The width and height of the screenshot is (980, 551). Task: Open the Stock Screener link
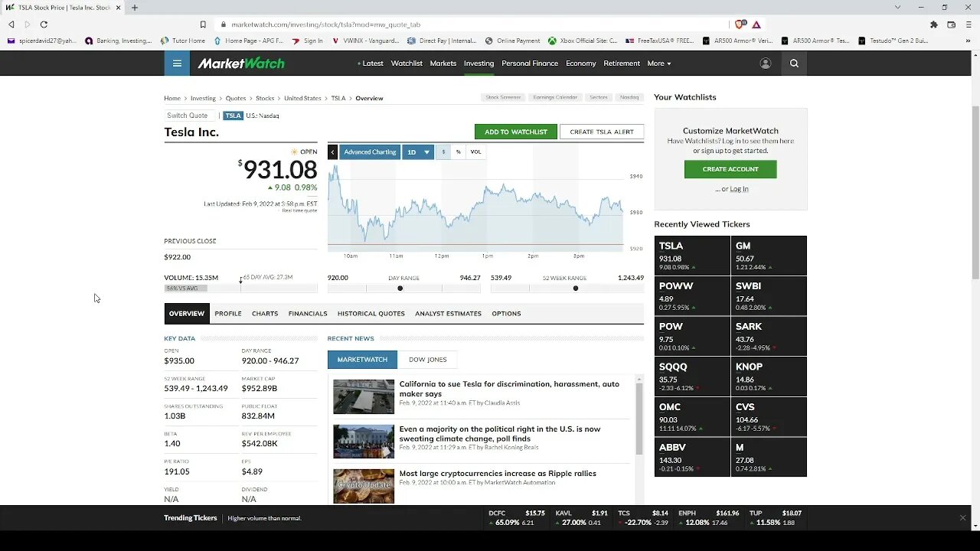(503, 97)
